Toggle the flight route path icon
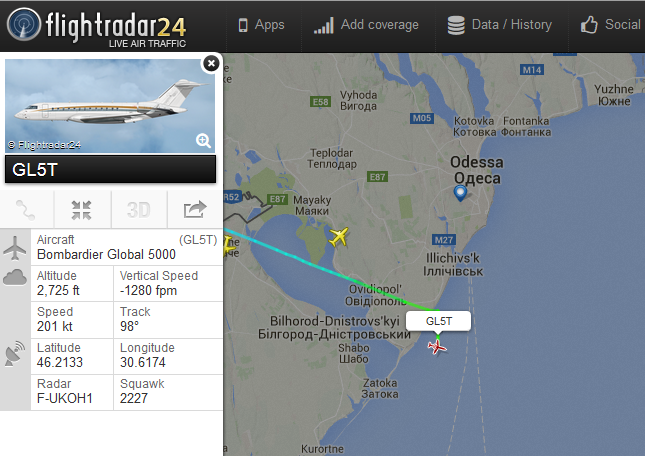This screenshot has height=456, width=645. pyautogui.click(x=26, y=210)
